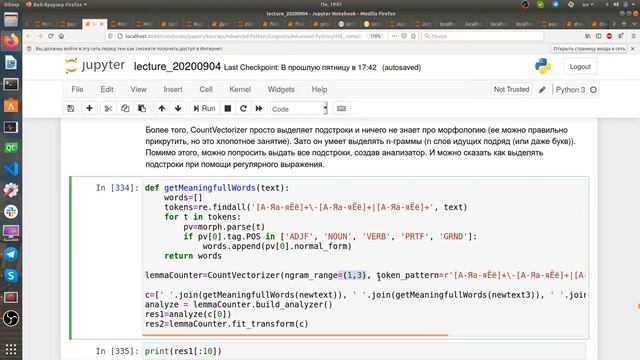List all tabs dropdown arrow
Screen dimensions: 640x360
pos(634,24)
